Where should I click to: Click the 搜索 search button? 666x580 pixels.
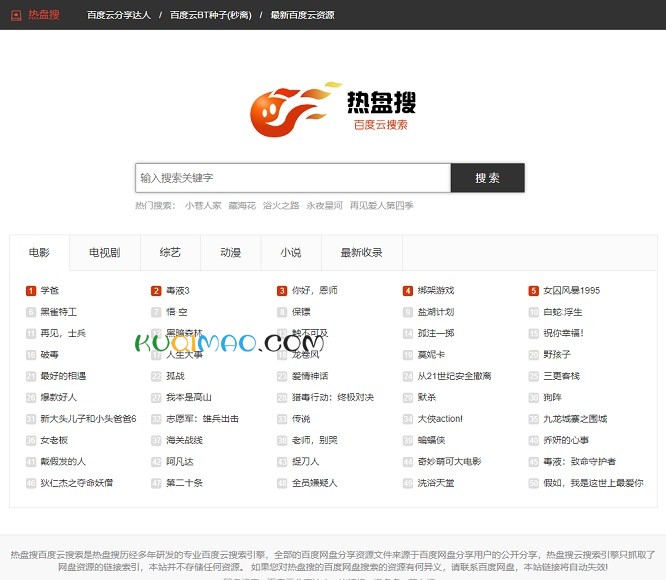tap(488, 178)
